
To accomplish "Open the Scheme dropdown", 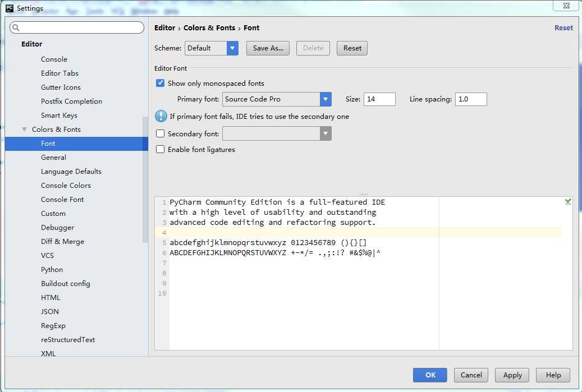I will coord(232,48).
